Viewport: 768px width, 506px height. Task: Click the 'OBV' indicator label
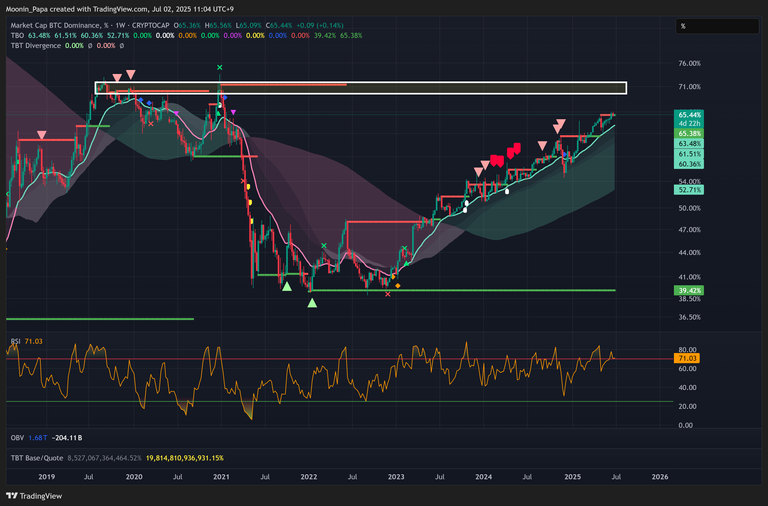(17, 437)
